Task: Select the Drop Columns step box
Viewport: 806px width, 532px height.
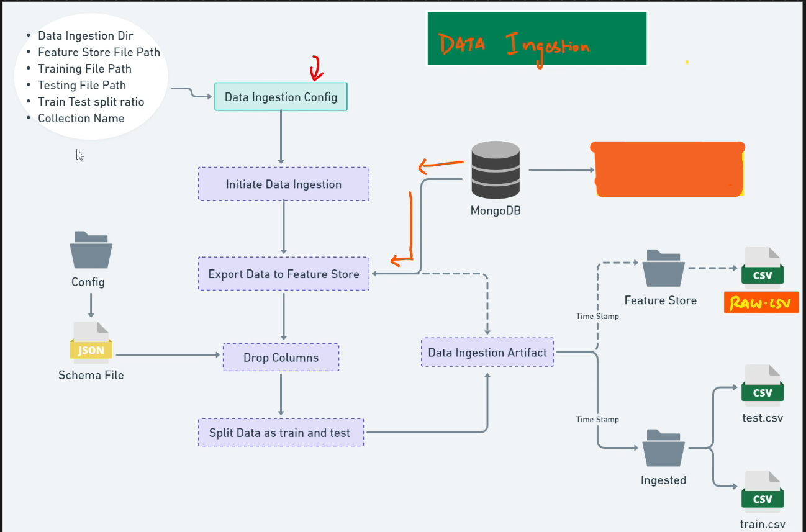Action: click(281, 358)
